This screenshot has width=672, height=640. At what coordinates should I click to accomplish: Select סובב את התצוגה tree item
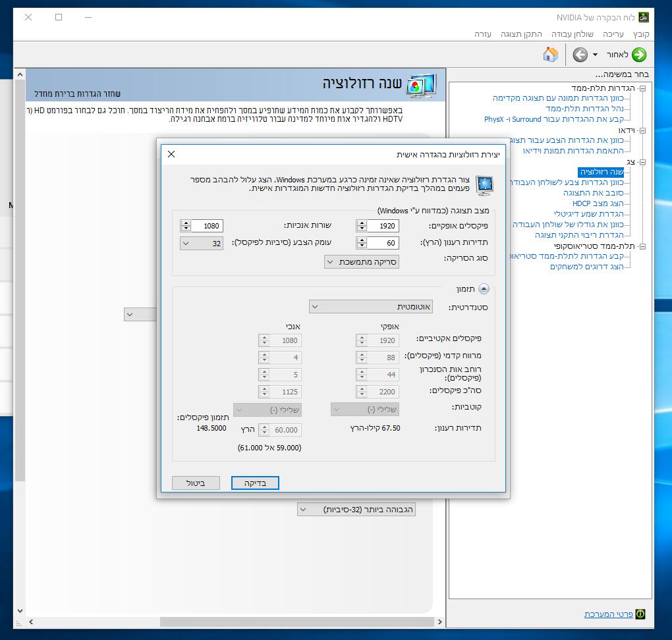click(x=594, y=193)
